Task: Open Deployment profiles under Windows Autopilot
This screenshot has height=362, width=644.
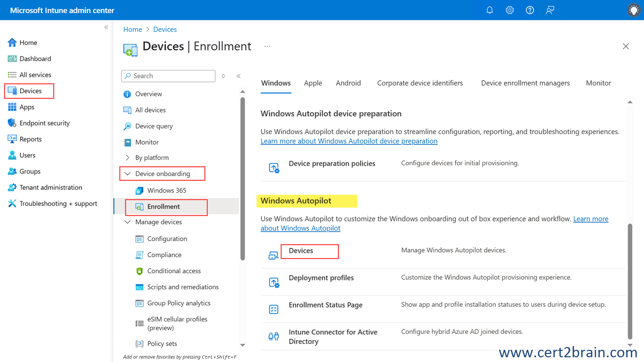Action: [321, 278]
